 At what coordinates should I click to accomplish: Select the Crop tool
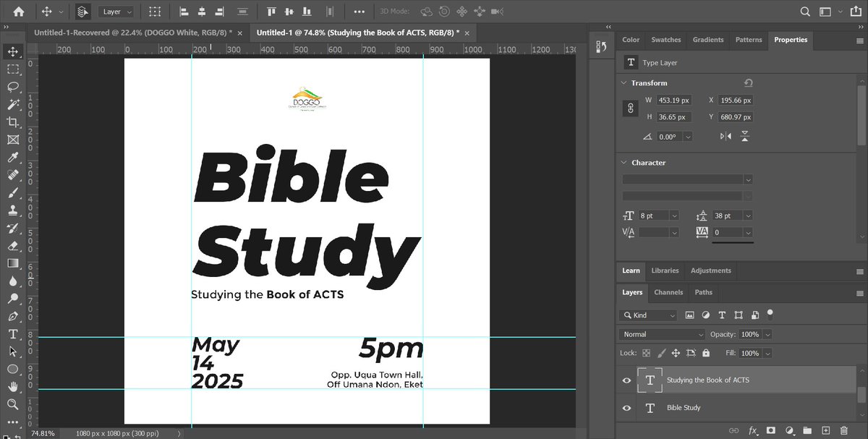tap(13, 122)
